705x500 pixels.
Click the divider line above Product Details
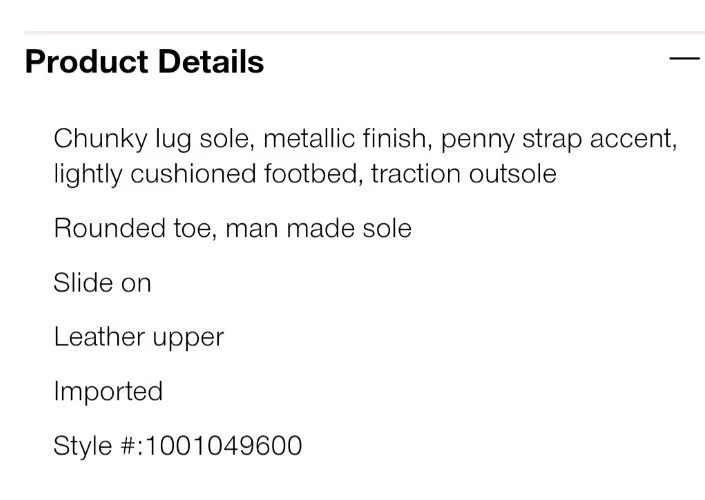tap(364, 33)
